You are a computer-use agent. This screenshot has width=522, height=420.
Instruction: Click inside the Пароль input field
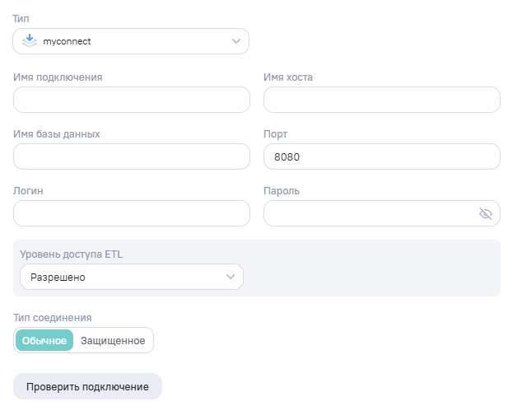pos(366,213)
